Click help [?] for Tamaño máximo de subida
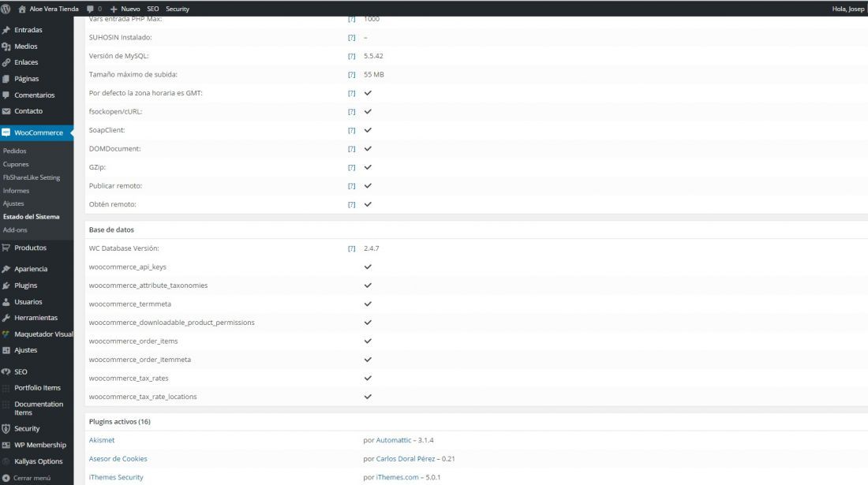Viewport: 868px width, 485px height. [351, 75]
